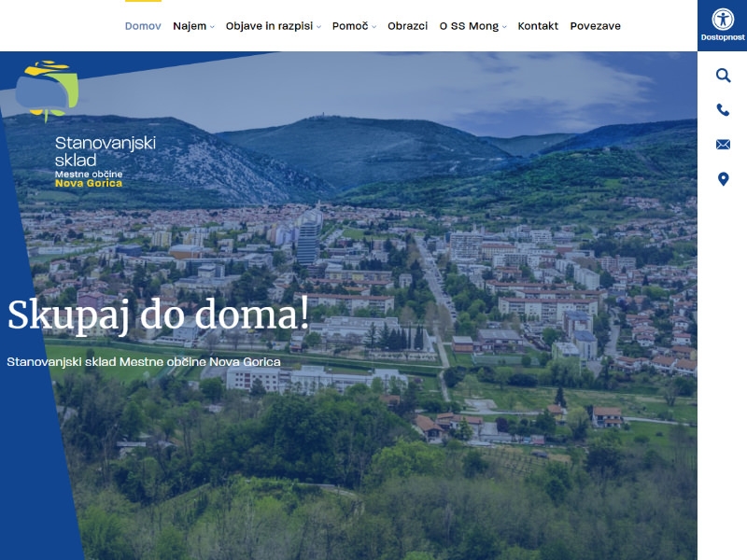Viewport: 747px width, 560px height.
Task: Click the hero subtitle about Mestne občine
Action: tap(144, 361)
